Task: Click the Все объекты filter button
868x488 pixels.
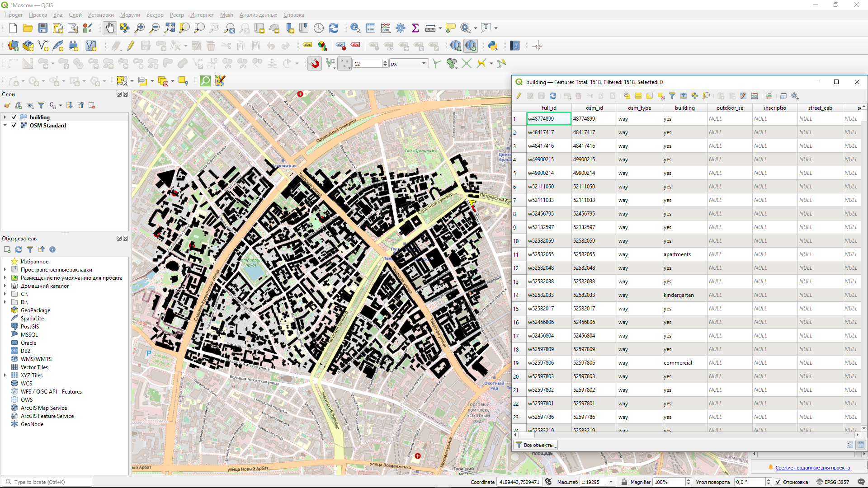Action: 536,445
